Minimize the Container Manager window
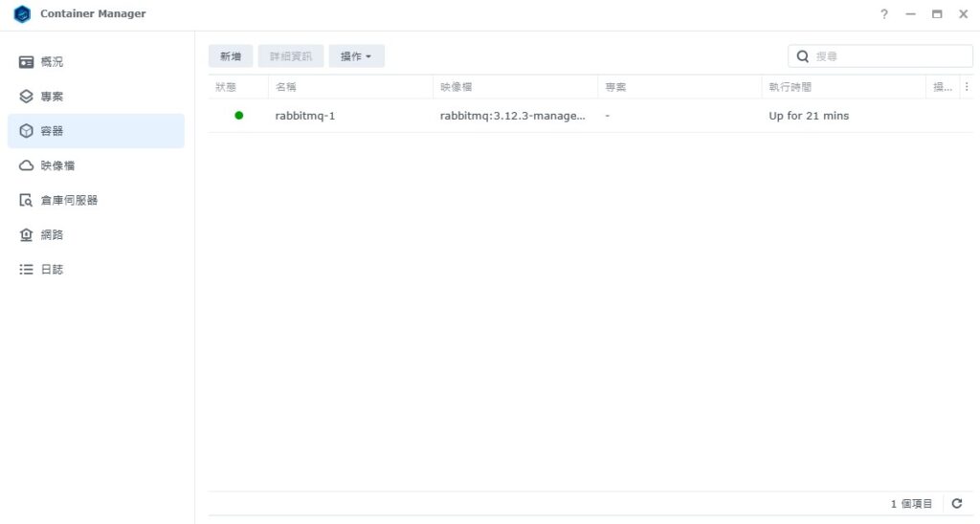The width and height of the screenshot is (980, 524). click(911, 13)
